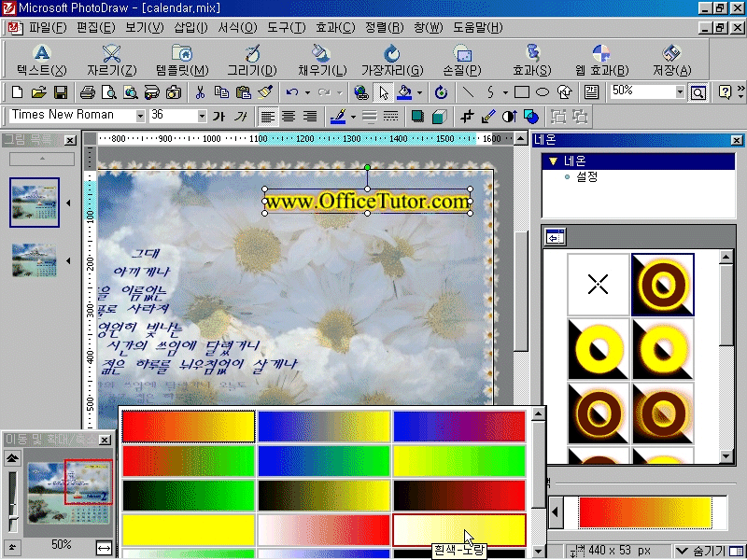
Task: Open the line color dropdown arrow
Action: [353, 116]
